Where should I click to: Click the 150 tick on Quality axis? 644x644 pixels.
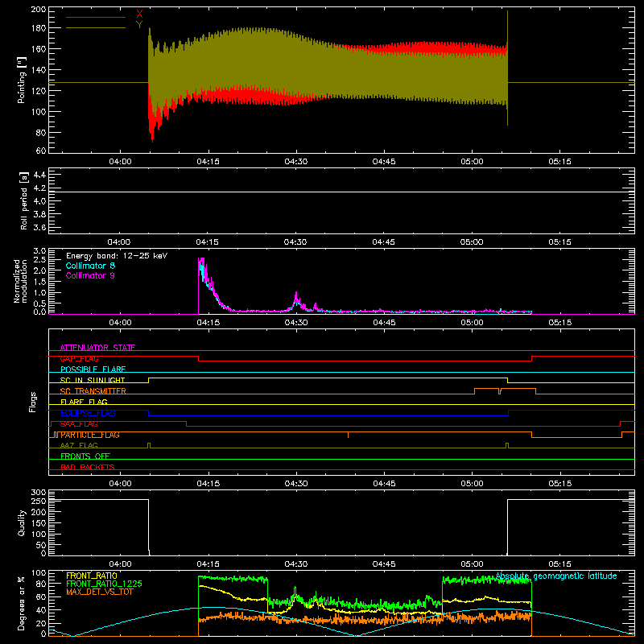coord(38,523)
